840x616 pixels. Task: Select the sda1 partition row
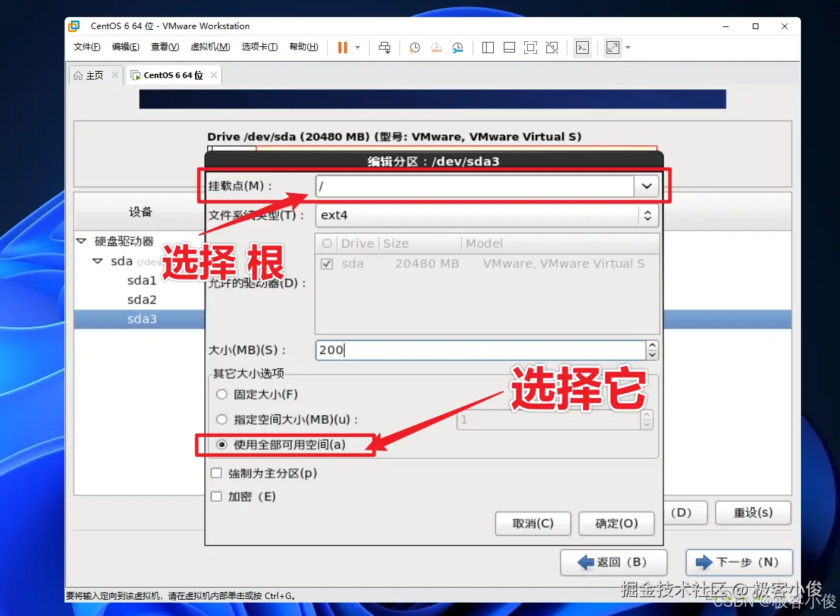(142, 280)
